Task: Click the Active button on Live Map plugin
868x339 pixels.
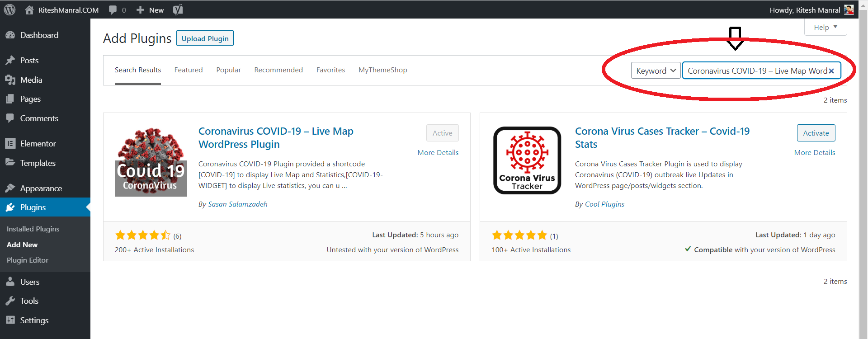Action: [x=442, y=133]
